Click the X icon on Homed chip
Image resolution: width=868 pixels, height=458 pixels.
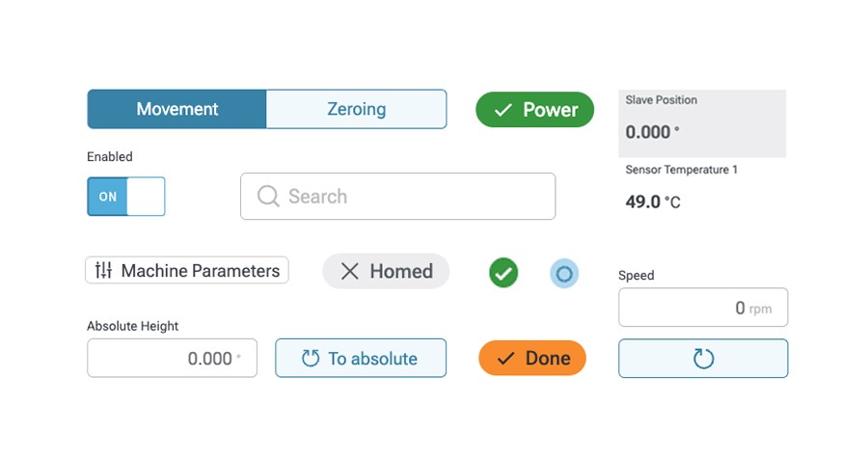pyautogui.click(x=349, y=272)
